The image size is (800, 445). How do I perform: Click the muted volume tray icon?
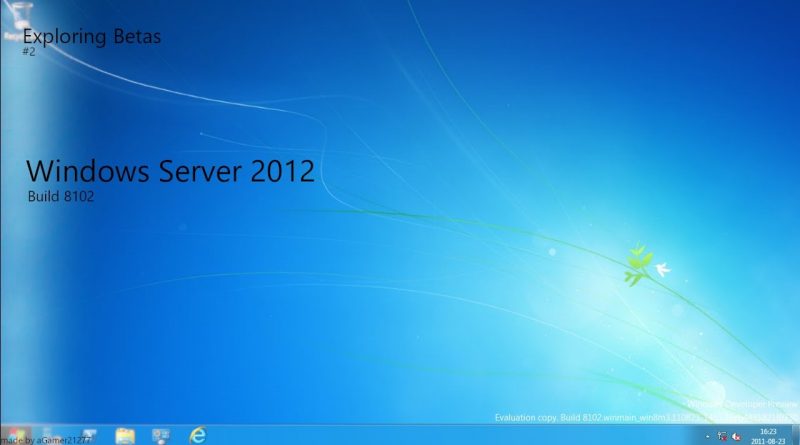[x=736, y=436]
